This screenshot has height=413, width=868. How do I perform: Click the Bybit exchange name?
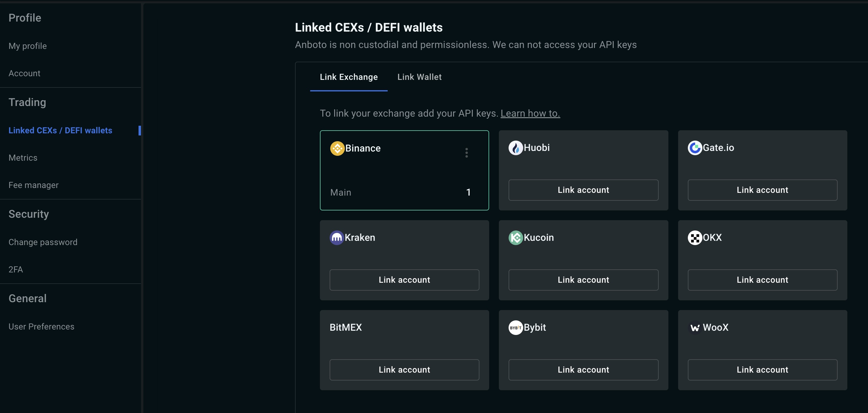535,327
